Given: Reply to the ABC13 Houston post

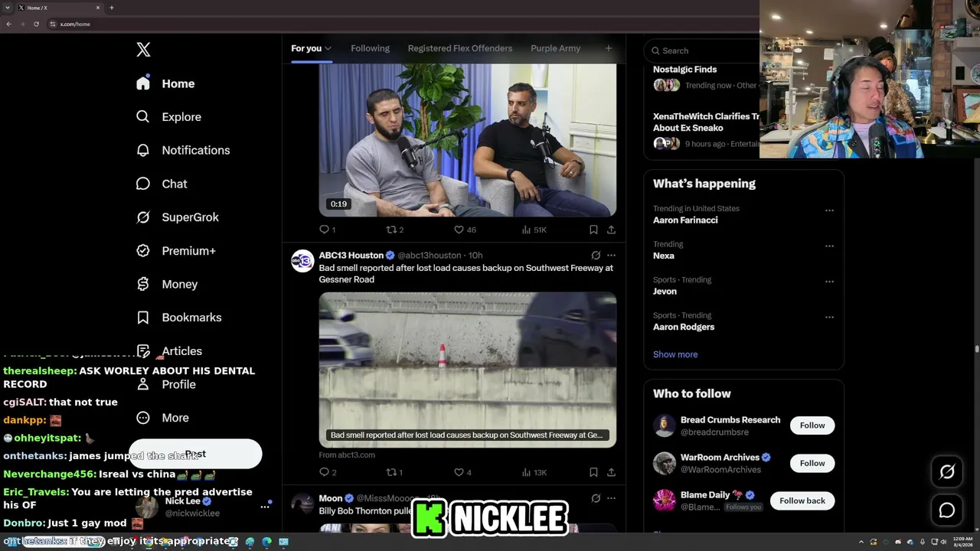Looking at the screenshot, I should click(x=328, y=472).
